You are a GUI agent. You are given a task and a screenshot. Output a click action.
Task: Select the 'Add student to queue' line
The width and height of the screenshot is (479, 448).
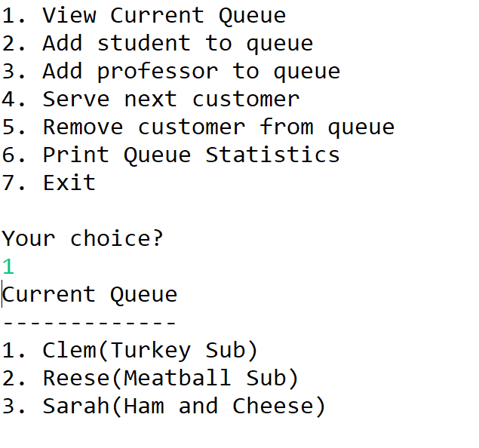click(x=158, y=43)
